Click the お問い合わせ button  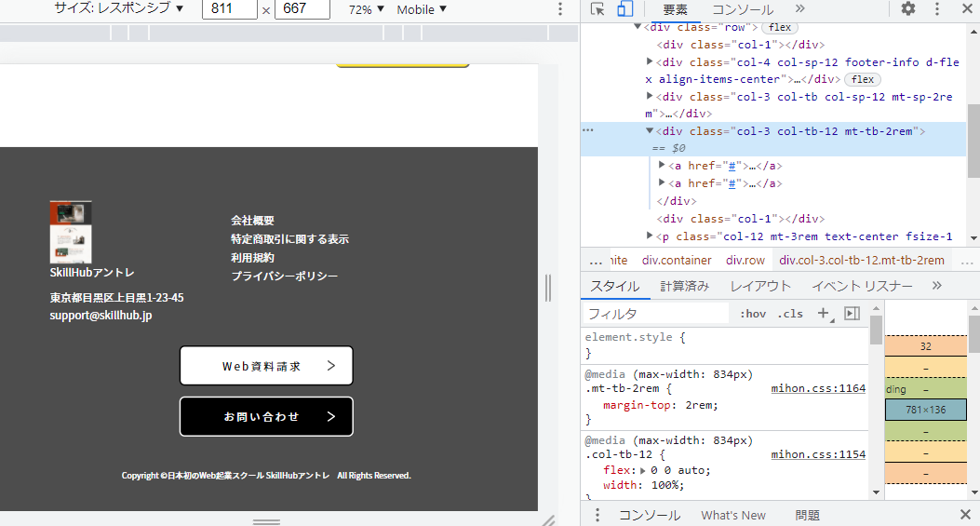click(266, 416)
